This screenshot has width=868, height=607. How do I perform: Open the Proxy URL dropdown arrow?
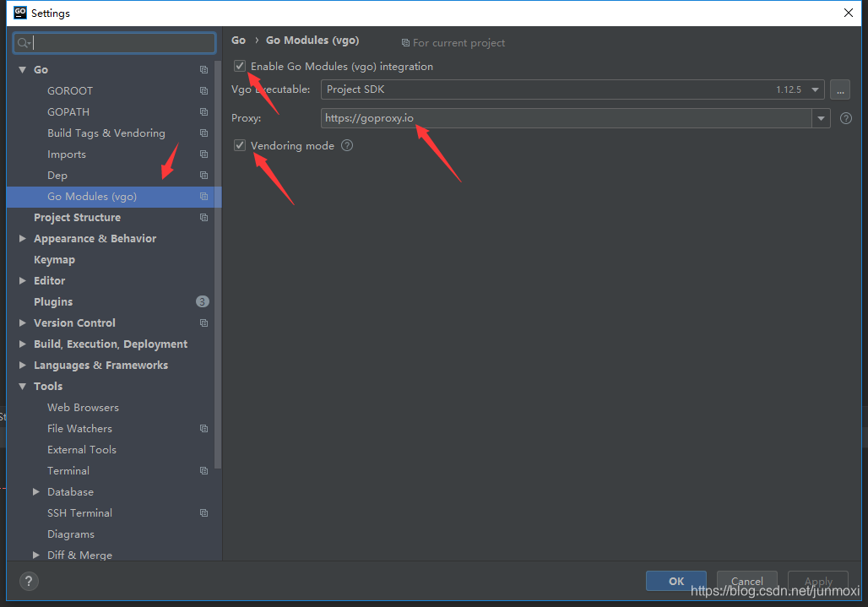821,118
